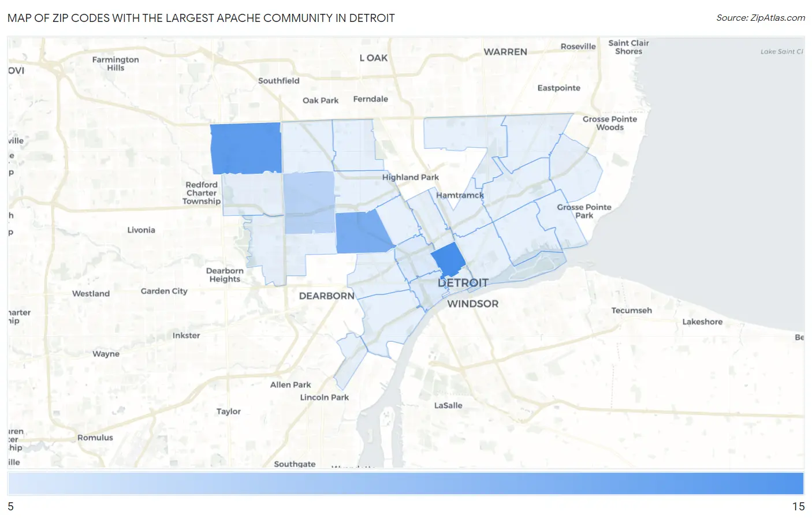Click the Grosse Pointe Park label

point(584,211)
